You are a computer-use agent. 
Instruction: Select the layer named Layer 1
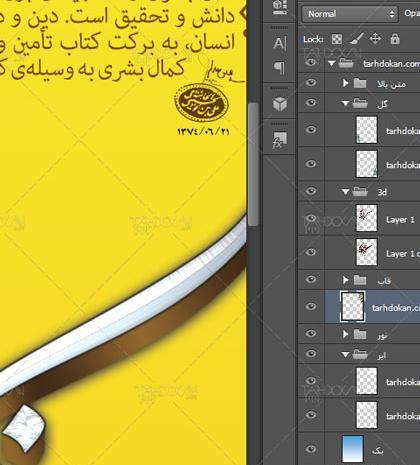pyautogui.click(x=400, y=220)
